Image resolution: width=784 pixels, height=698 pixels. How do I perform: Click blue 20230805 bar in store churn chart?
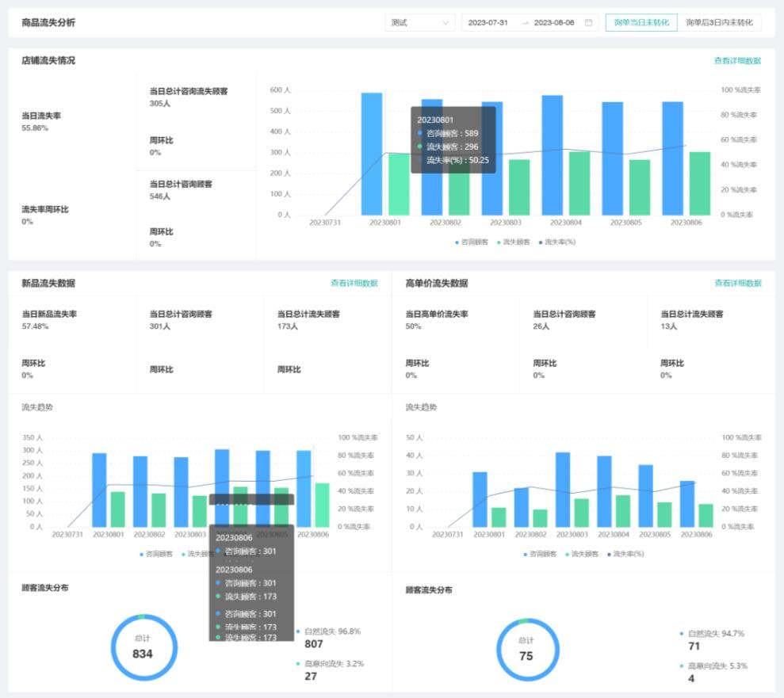pos(612,158)
